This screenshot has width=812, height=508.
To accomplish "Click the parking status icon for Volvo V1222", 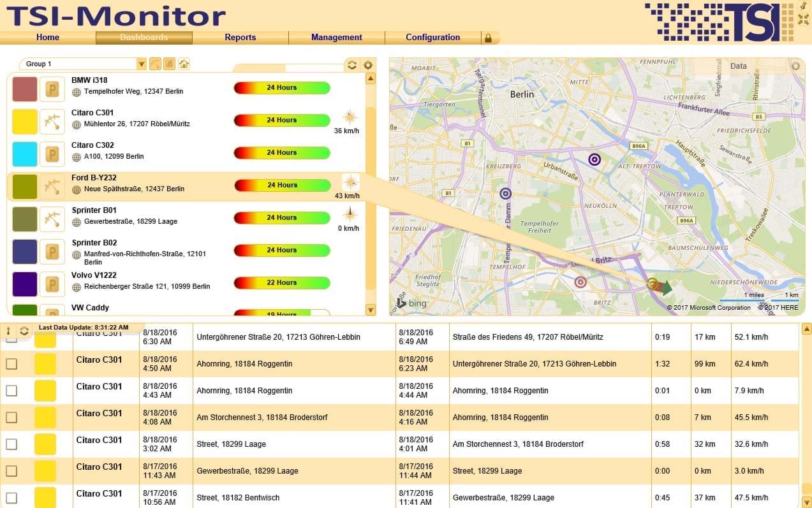I will 52,284.
